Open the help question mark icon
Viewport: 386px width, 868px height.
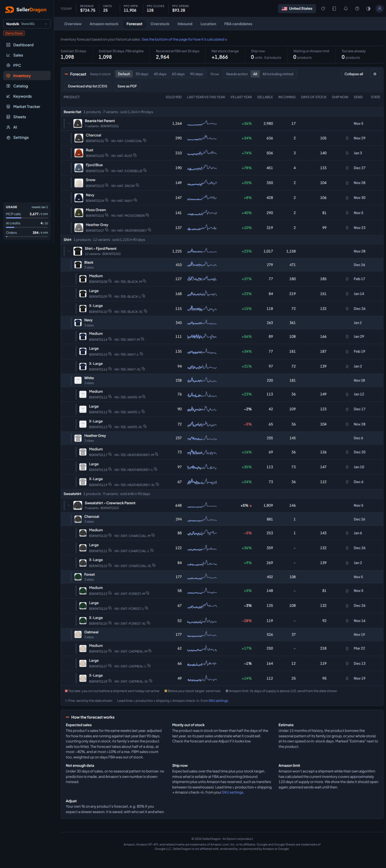pyautogui.click(x=357, y=8)
